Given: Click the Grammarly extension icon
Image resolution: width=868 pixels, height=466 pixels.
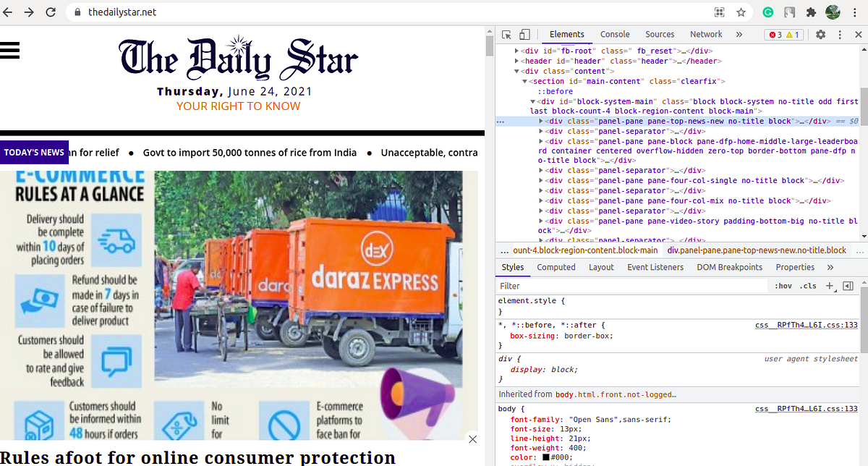Looking at the screenshot, I should point(767,12).
